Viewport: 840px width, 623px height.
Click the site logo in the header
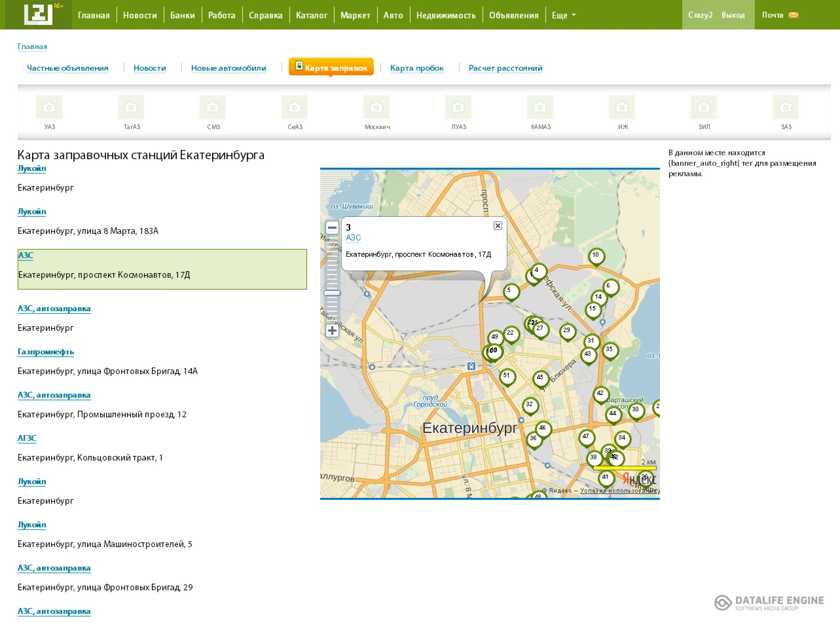coord(38,14)
